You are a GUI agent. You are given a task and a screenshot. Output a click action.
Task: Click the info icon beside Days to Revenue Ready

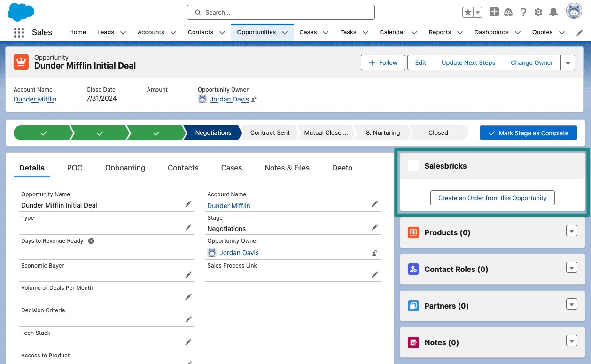pos(91,241)
